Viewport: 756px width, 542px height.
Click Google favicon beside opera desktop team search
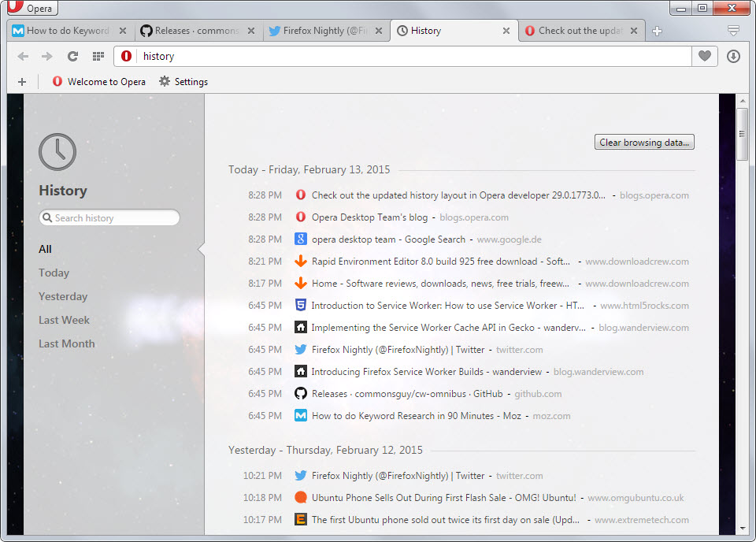click(x=300, y=239)
